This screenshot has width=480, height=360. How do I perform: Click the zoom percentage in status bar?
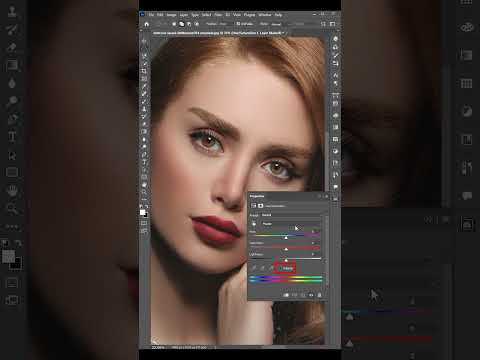click(x=158, y=347)
